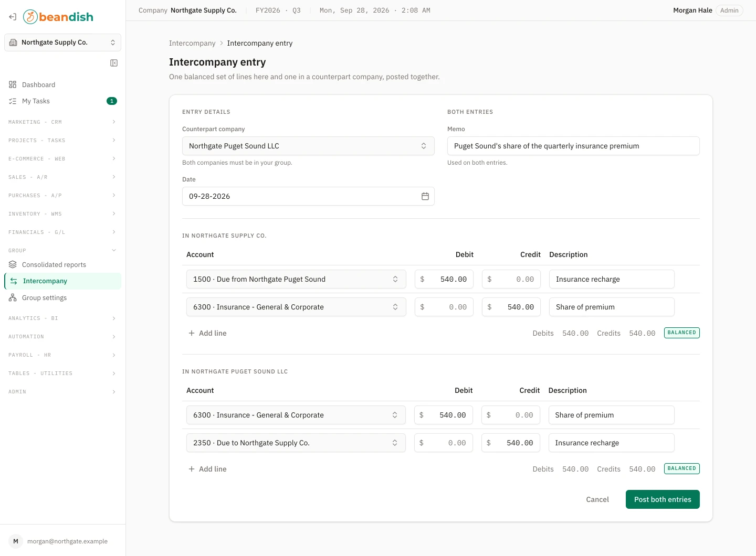
Task: Open the Northgate Supply Co. company switcher
Action: point(62,42)
